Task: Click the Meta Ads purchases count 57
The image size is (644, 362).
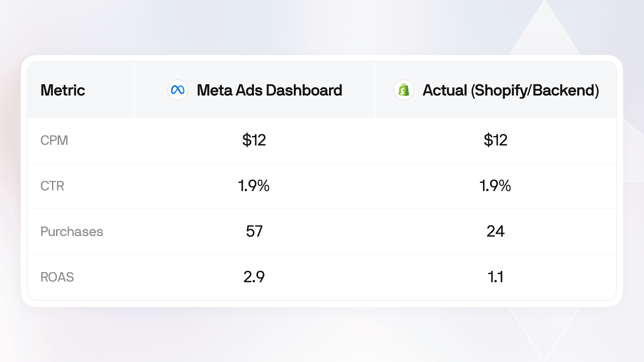Action: [254, 231]
